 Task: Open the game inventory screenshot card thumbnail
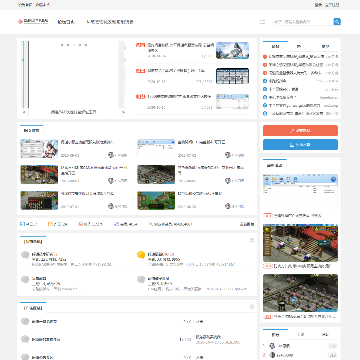pyautogui.click(x=39, y=200)
